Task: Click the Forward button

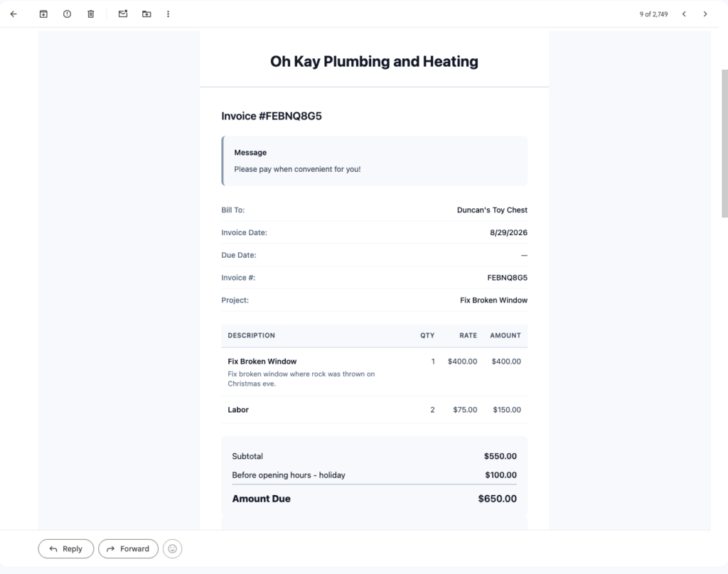Action: click(x=128, y=548)
